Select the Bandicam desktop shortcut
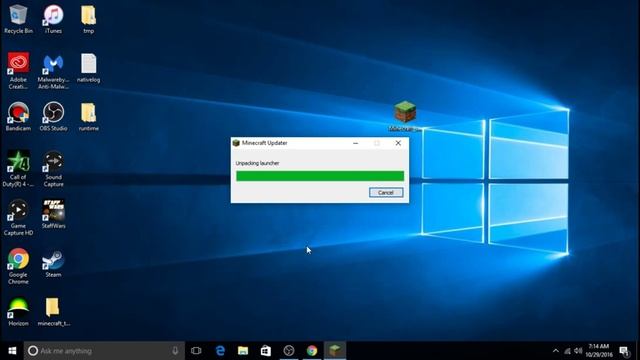The height and width of the screenshot is (360, 640). tap(18, 116)
